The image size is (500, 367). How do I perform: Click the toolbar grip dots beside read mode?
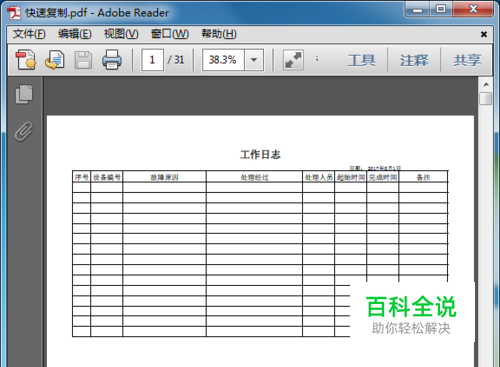click(317, 59)
